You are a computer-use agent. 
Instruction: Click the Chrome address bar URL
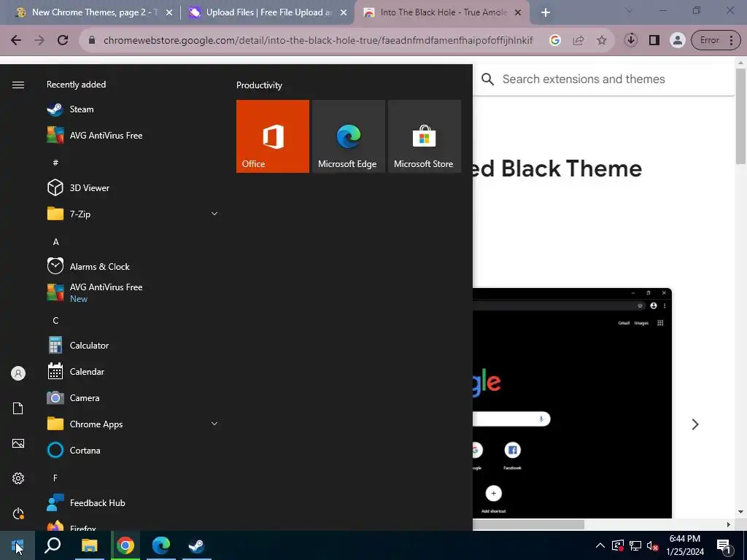tap(318, 40)
